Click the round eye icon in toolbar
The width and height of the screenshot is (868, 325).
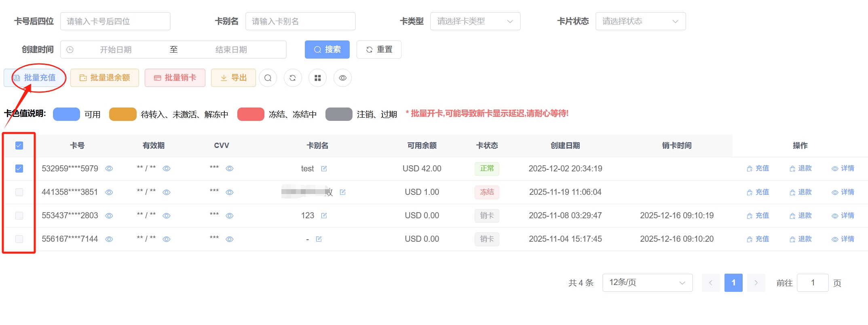point(342,78)
